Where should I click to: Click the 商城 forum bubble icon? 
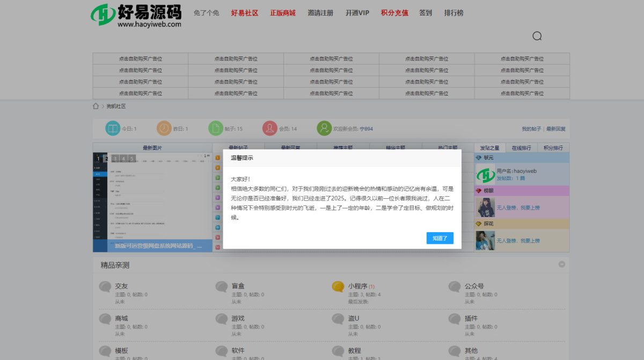pyautogui.click(x=105, y=319)
